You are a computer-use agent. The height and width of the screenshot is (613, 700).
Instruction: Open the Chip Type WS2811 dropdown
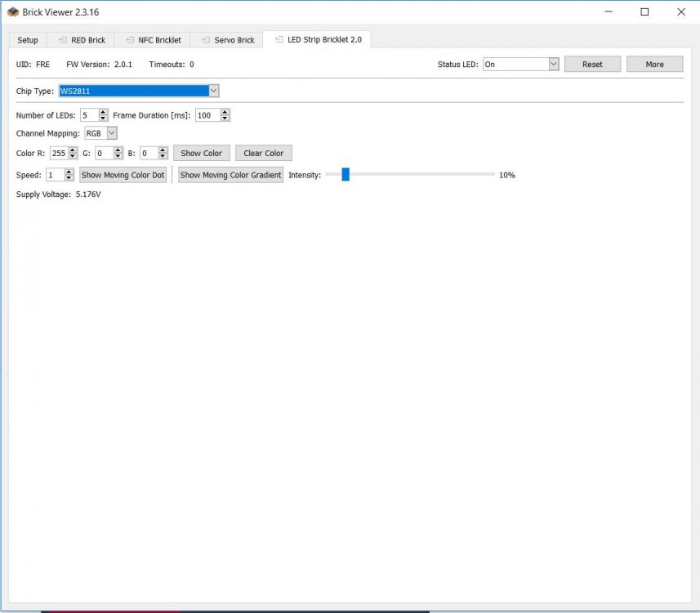tap(213, 91)
